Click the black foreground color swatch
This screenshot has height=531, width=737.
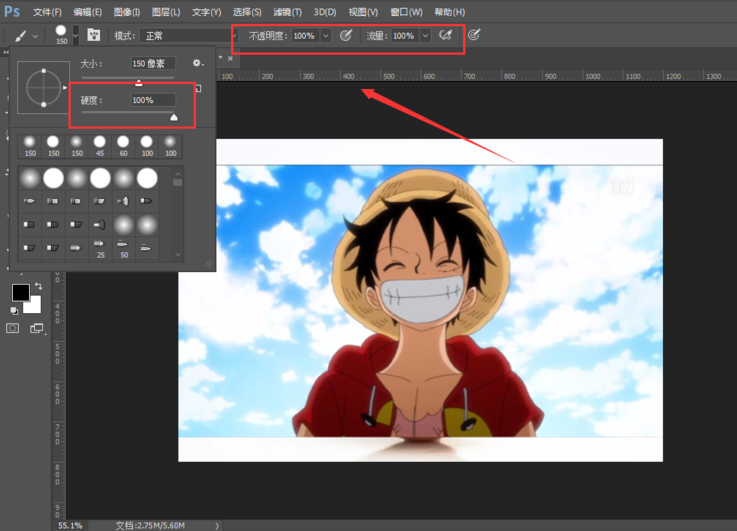coord(20,293)
